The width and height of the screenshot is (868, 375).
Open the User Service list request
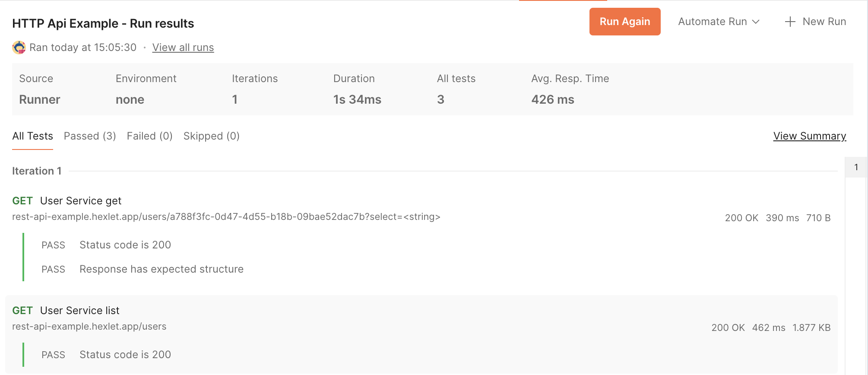(x=79, y=311)
